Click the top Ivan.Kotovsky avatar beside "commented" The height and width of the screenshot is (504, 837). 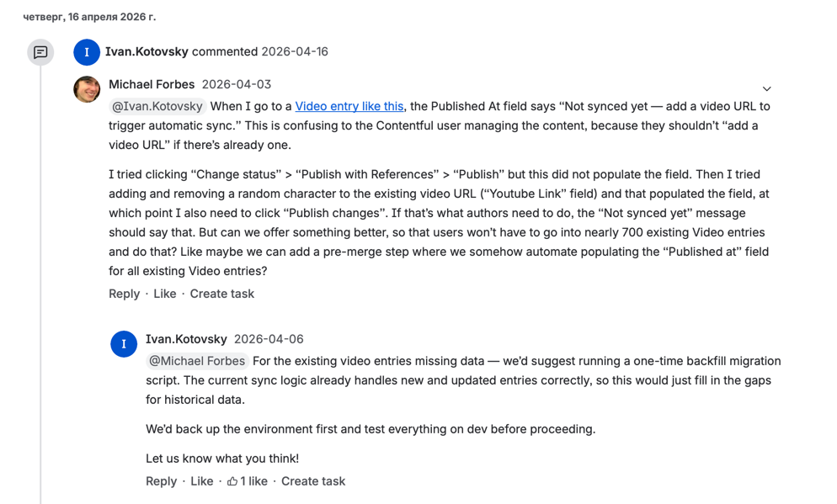click(87, 52)
